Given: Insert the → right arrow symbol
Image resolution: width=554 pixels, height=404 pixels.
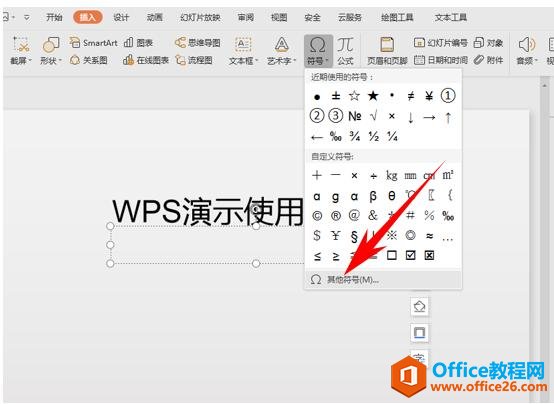Looking at the screenshot, I should [x=429, y=117].
